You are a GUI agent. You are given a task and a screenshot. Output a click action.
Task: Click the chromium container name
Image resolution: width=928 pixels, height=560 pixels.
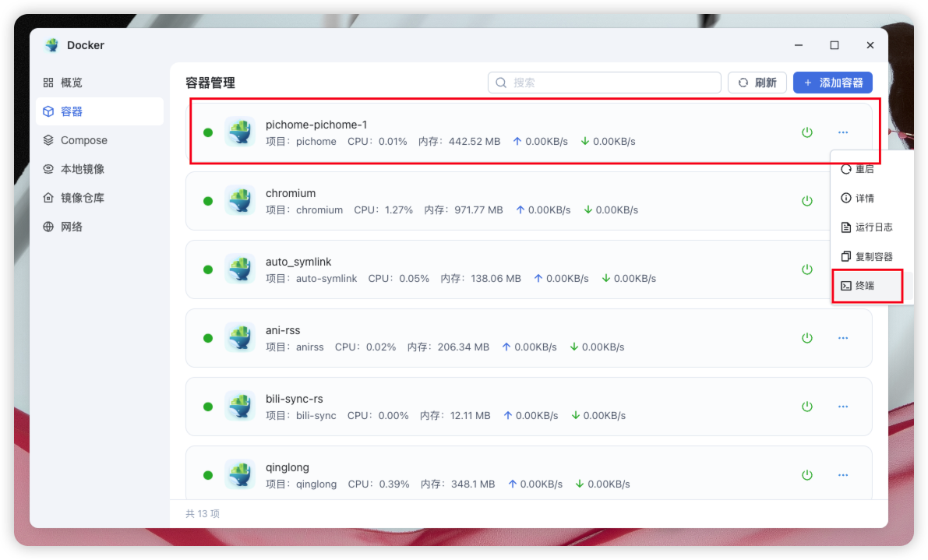coord(291,193)
